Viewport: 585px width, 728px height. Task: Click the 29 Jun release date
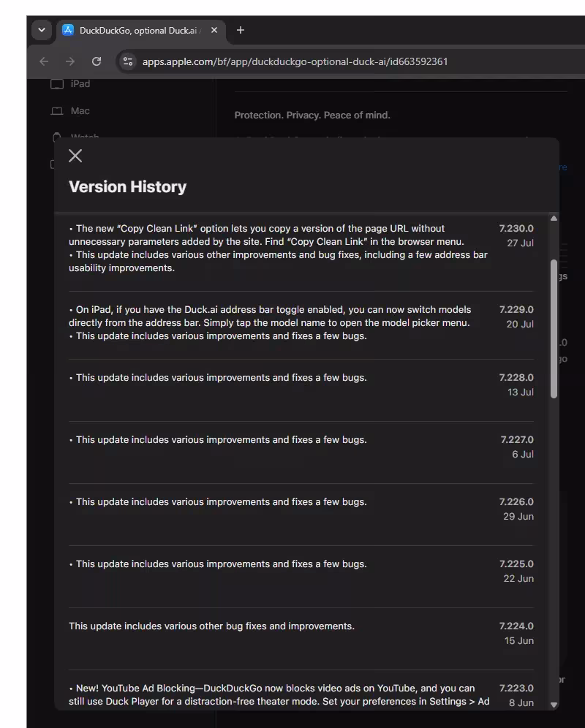coord(518,516)
